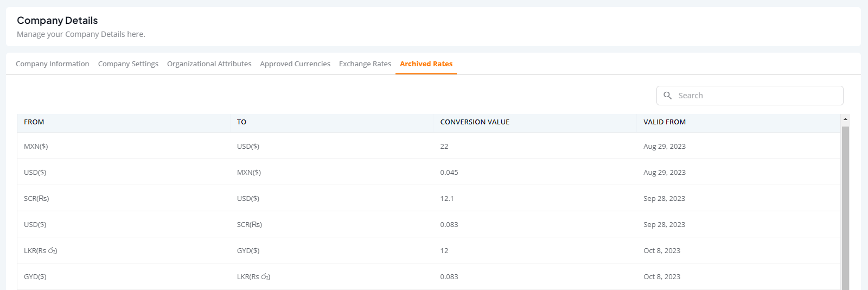Click the scrollbar up arrow
Screen dimensions: 868x290
click(x=845, y=119)
